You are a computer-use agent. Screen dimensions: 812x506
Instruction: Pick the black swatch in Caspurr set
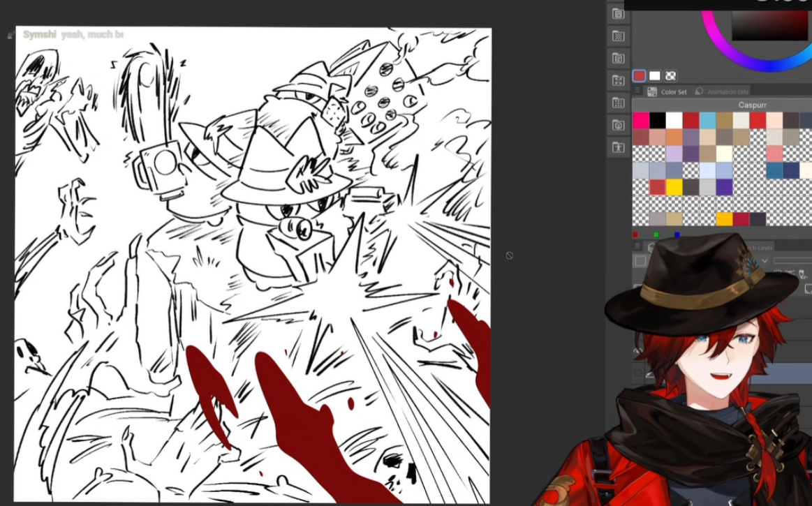coord(657,120)
